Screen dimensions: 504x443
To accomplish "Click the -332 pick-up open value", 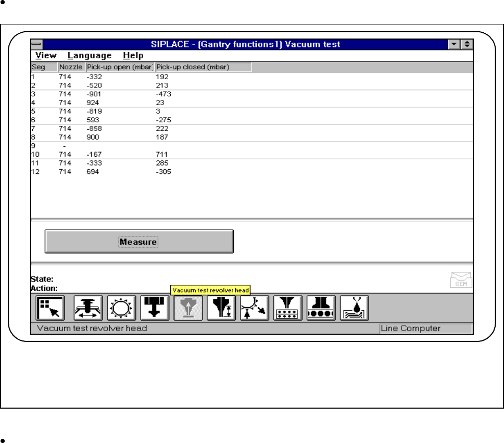I will point(94,77).
